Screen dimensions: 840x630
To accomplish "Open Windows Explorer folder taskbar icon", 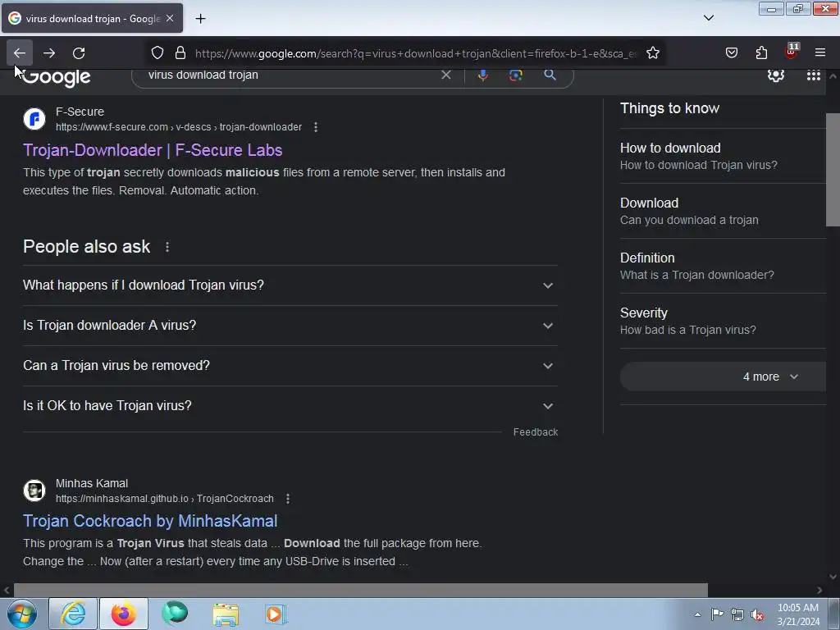I will 226,614.
